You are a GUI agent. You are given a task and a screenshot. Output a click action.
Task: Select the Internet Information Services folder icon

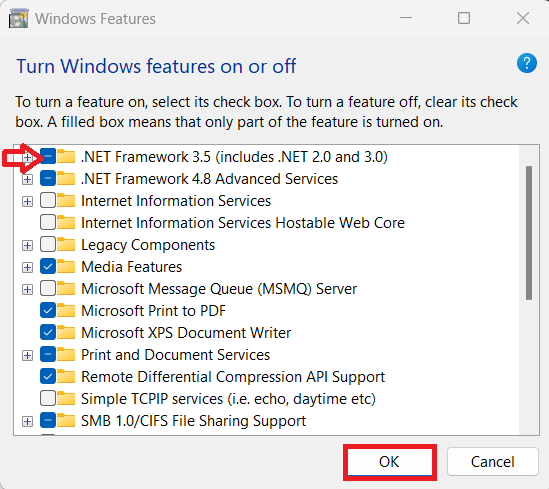[66, 201]
